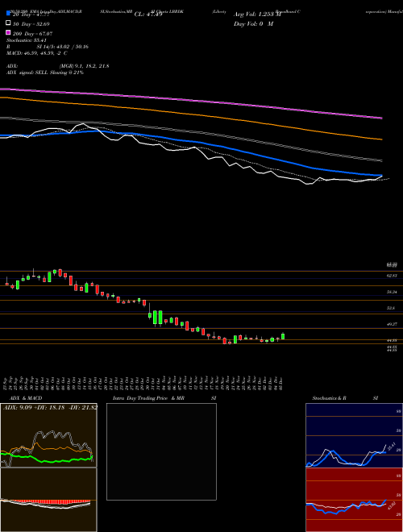Click the 'Day Vol: 0 M' text
This screenshot has width=403, height=532.
coord(253,23)
